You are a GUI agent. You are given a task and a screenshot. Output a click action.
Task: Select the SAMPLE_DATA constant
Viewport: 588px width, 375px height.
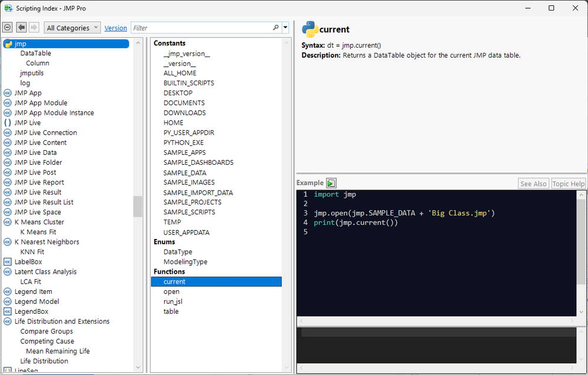click(x=185, y=172)
